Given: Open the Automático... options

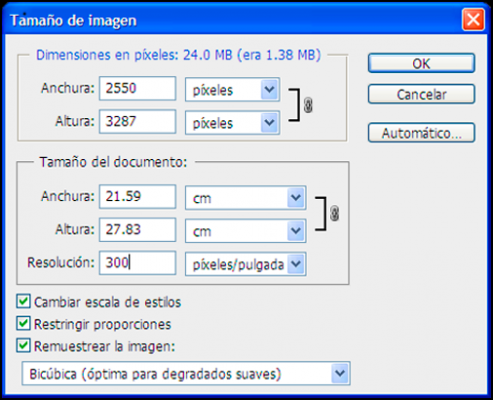Looking at the screenshot, I should (421, 133).
